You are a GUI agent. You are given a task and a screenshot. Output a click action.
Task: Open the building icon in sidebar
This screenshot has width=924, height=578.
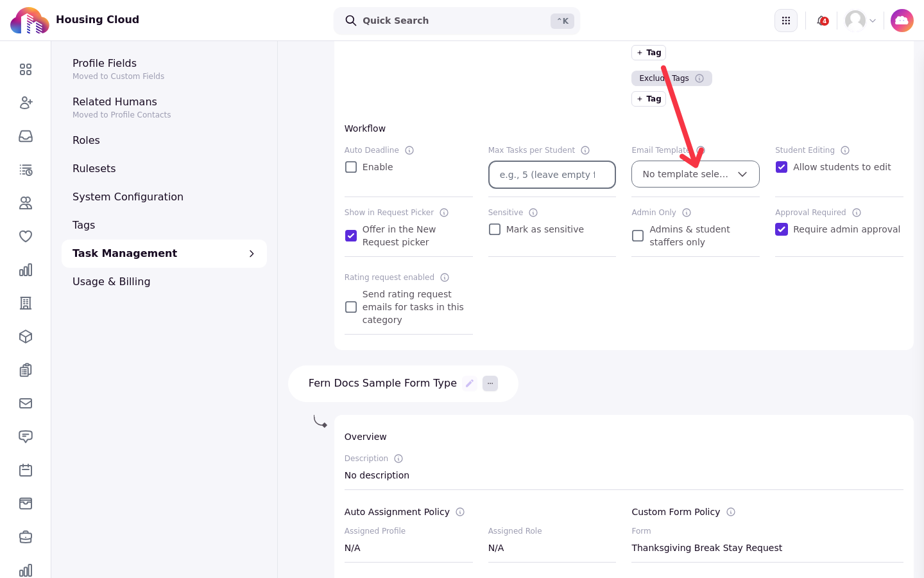[x=26, y=303]
